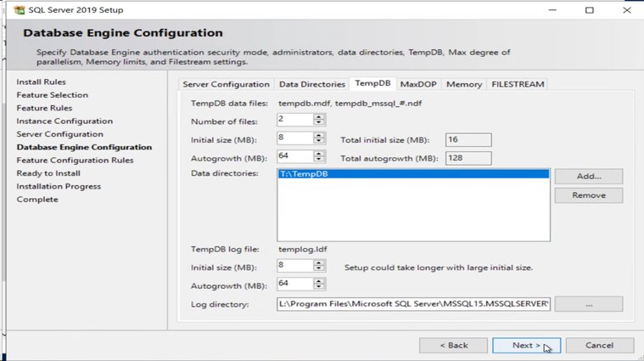Increase the Number of files value
The image size is (644, 361).
click(319, 116)
